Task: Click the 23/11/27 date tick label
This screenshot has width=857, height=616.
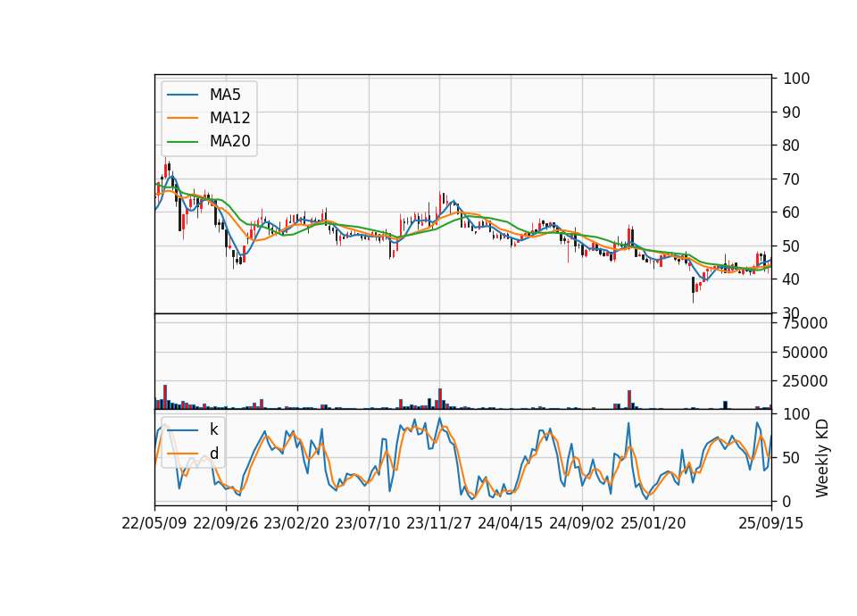Action: (x=439, y=523)
